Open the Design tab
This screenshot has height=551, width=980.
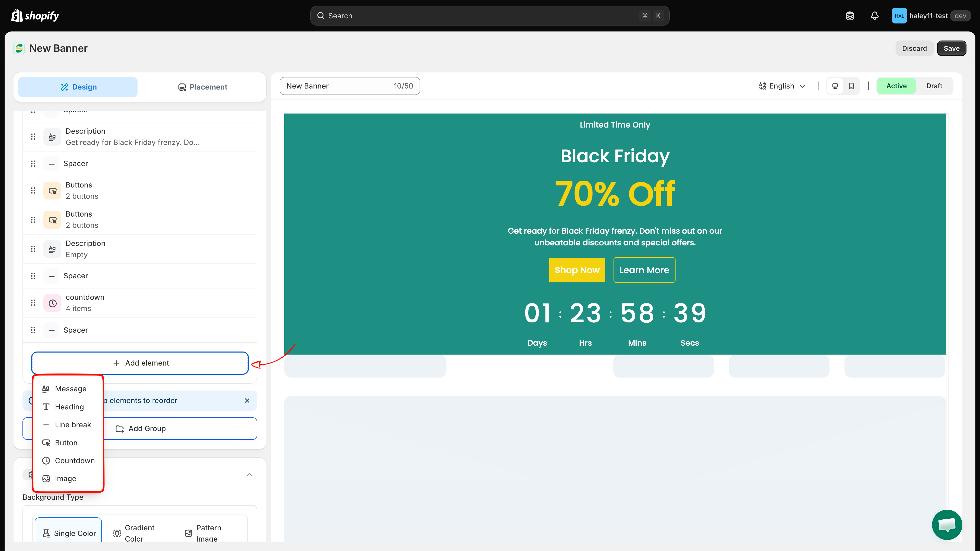[78, 87]
